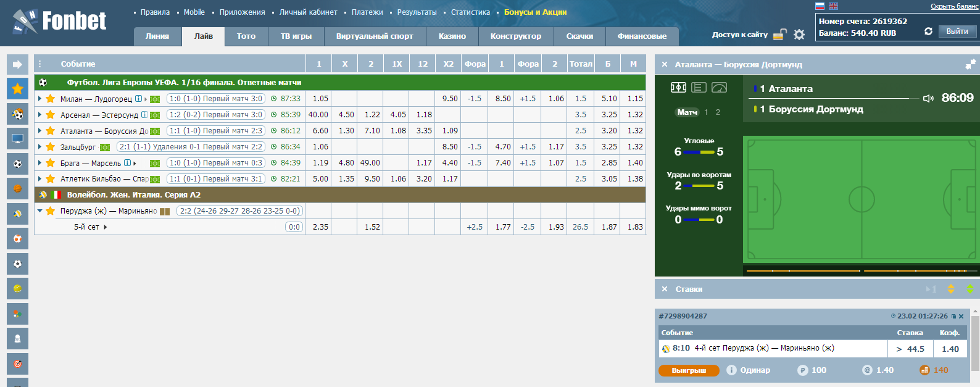
Task: Open the Личный кабинет link
Action: [308, 12]
